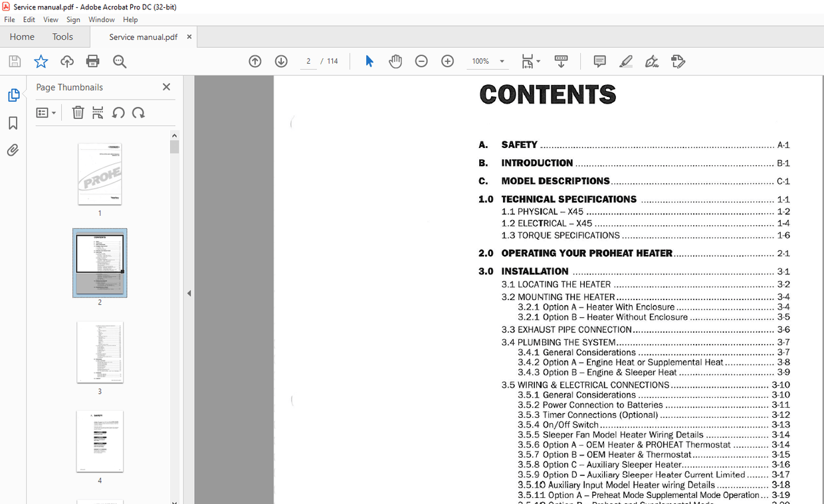
Task: Open the thumbnail options dropdown menu
Action: coord(47,112)
